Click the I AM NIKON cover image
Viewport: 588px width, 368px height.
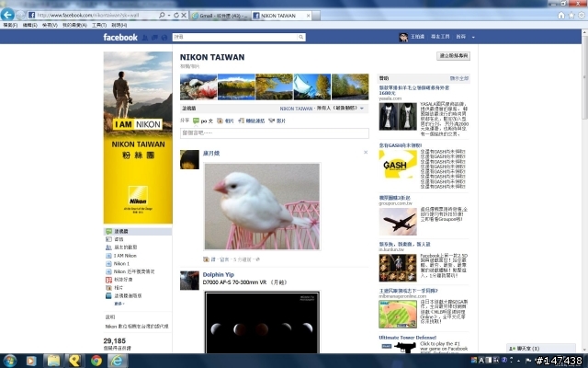click(x=138, y=137)
